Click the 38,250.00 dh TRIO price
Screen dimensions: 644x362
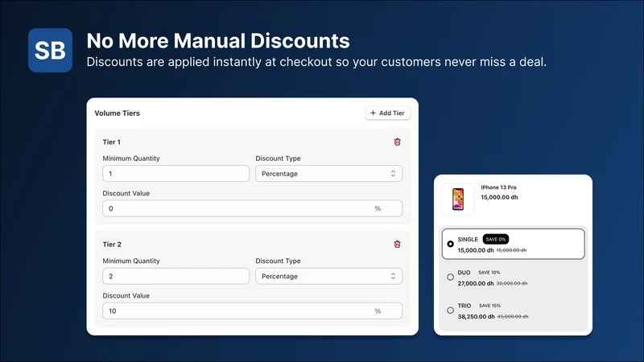[x=476, y=317]
